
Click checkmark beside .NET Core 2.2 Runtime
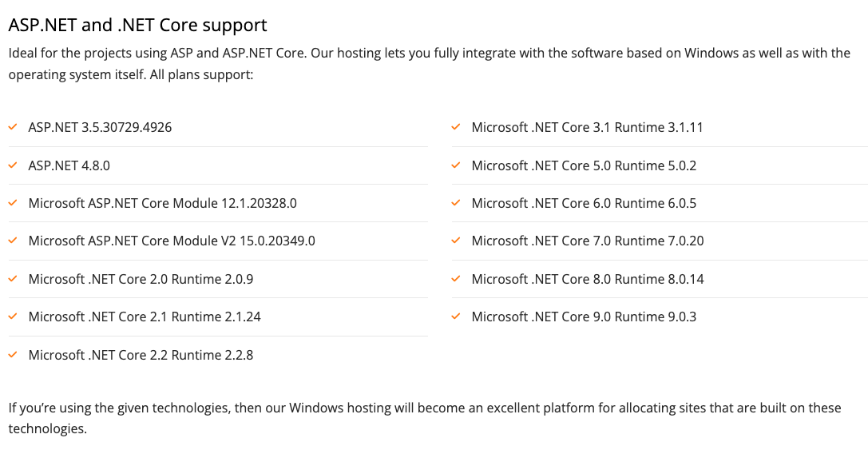point(12,355)
